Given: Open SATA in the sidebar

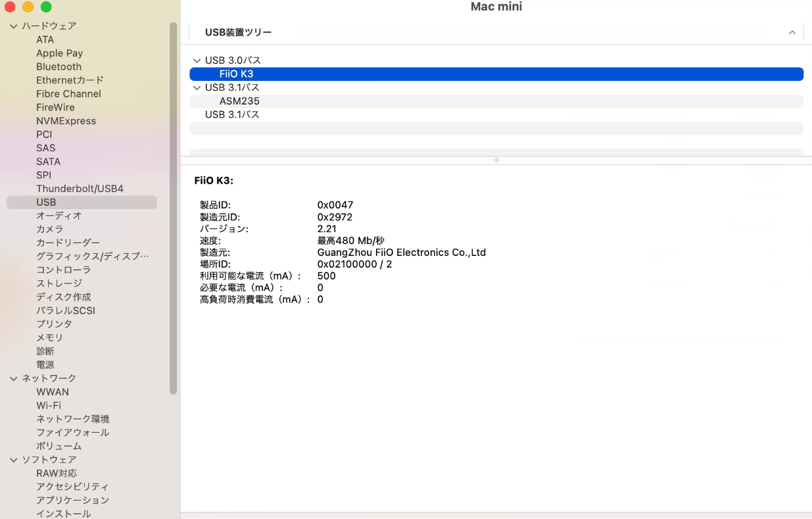Looking at the screenshot, I should (x=48, y=161).
